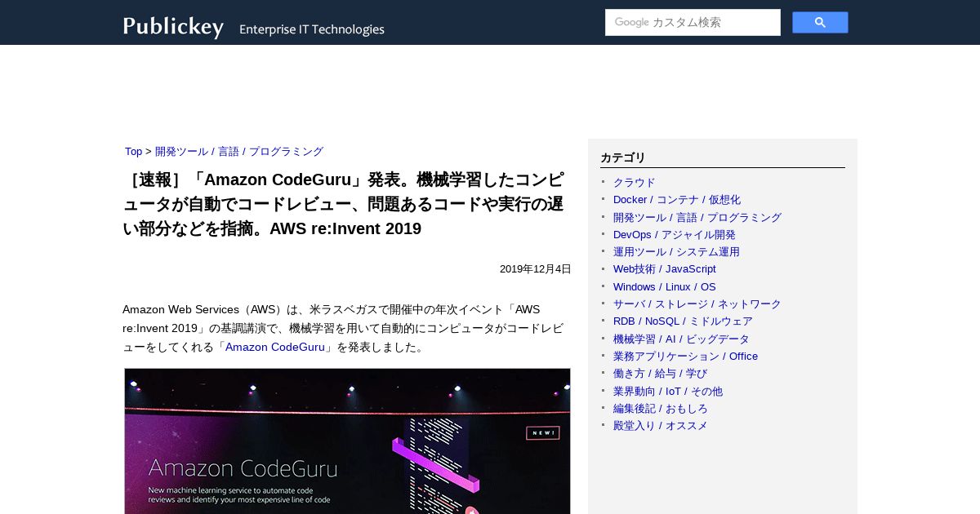Open RDB / NoSQL / ミドルウェア category
The width and height of the screenshot is (980, 514).
click(683, 321)
